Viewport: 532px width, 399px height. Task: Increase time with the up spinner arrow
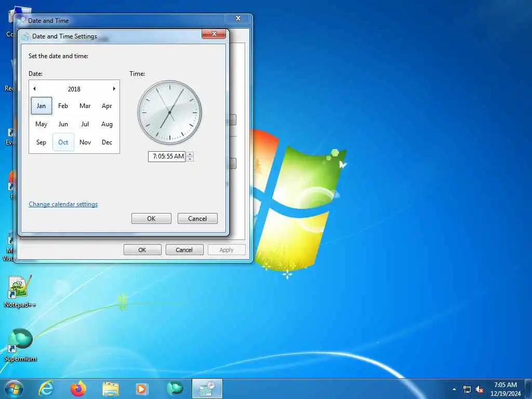[x=190, y=154]
